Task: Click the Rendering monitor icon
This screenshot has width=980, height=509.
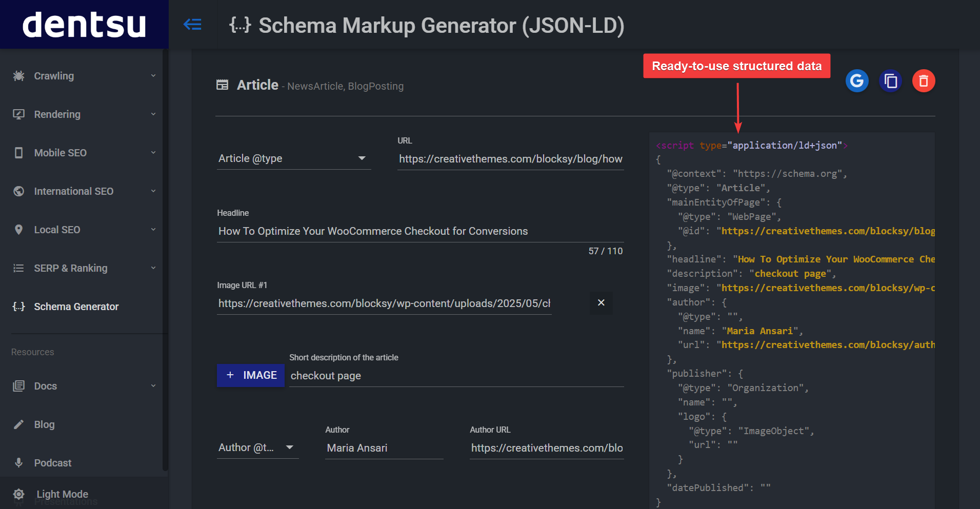Action: tap(19, 114)
